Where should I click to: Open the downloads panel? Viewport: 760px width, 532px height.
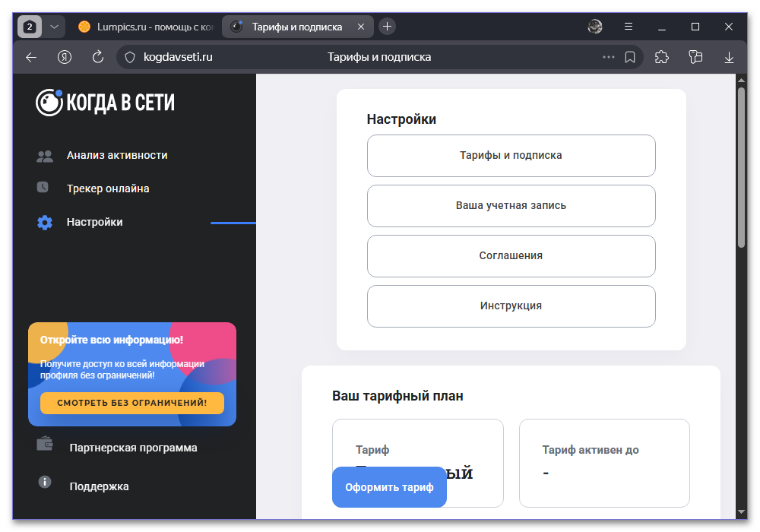729,57
